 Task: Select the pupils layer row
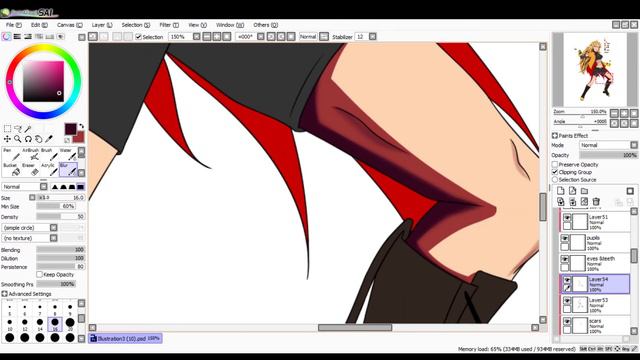[595, 242]
